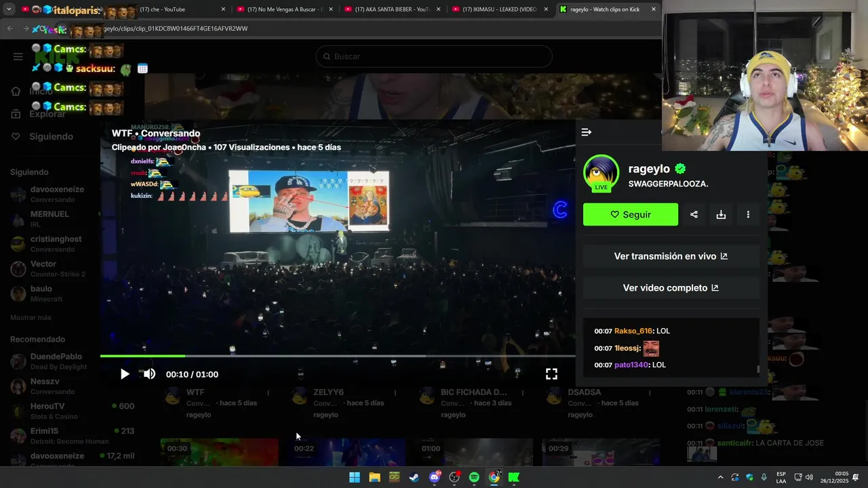The height and width of the screenshot is (488, 868).
Task: Click the chat replay scrollbar
Action: 758,370
